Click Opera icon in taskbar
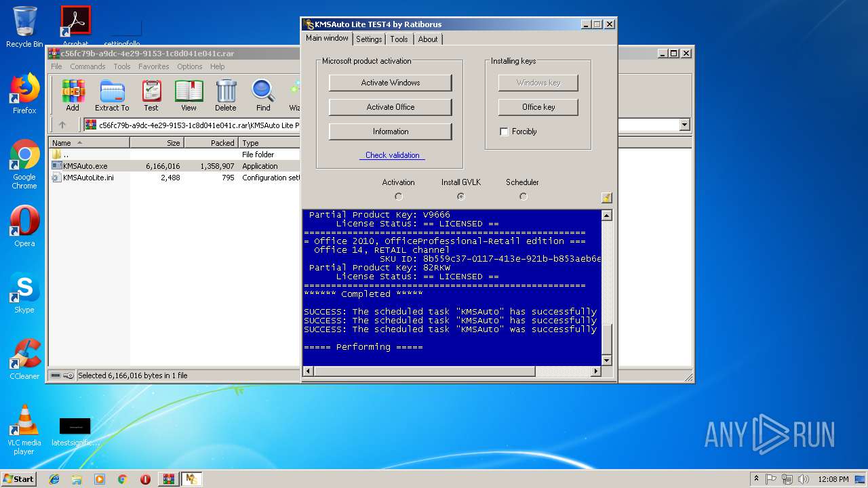 point(145,479)
